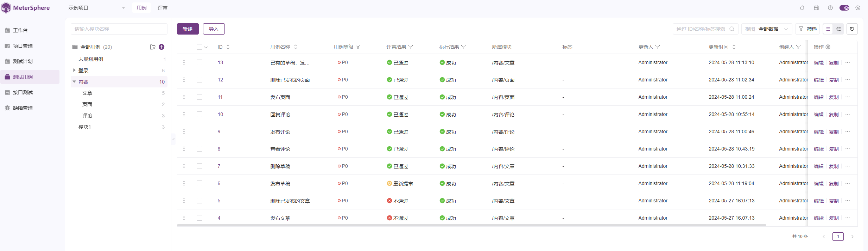Open the 操作 column settings gear
Viewport: 868px width, 251px height.
pyautogui.click(x=828, y=47)
